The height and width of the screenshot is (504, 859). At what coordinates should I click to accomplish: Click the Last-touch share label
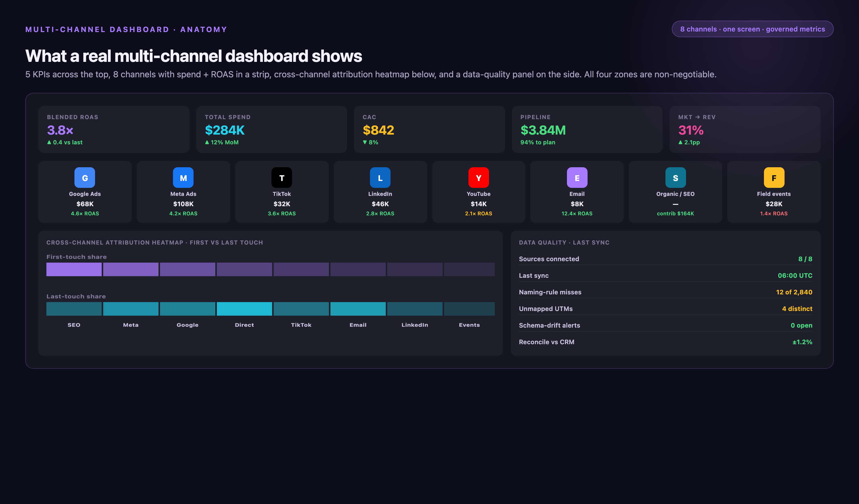click(76, 296)
